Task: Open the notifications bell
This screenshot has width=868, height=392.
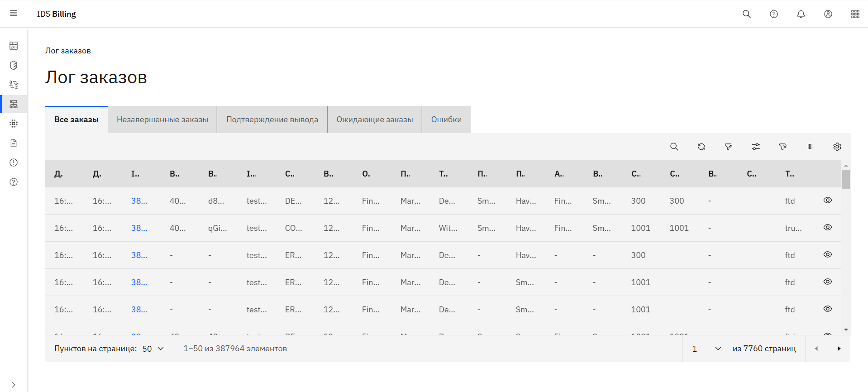Action: (801, 14)
